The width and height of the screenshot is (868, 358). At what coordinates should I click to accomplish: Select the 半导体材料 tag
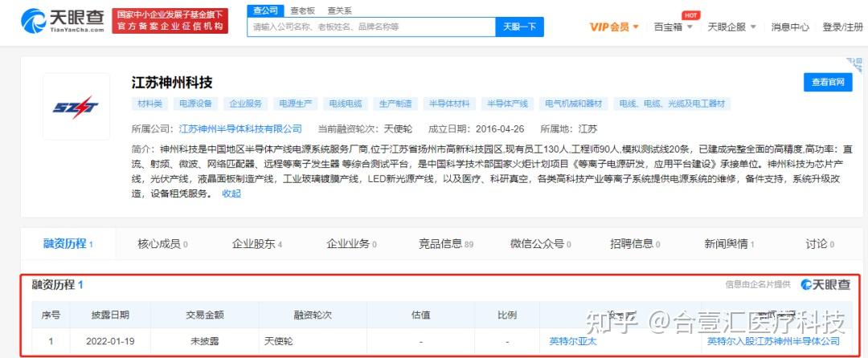[x=449, y=104]
